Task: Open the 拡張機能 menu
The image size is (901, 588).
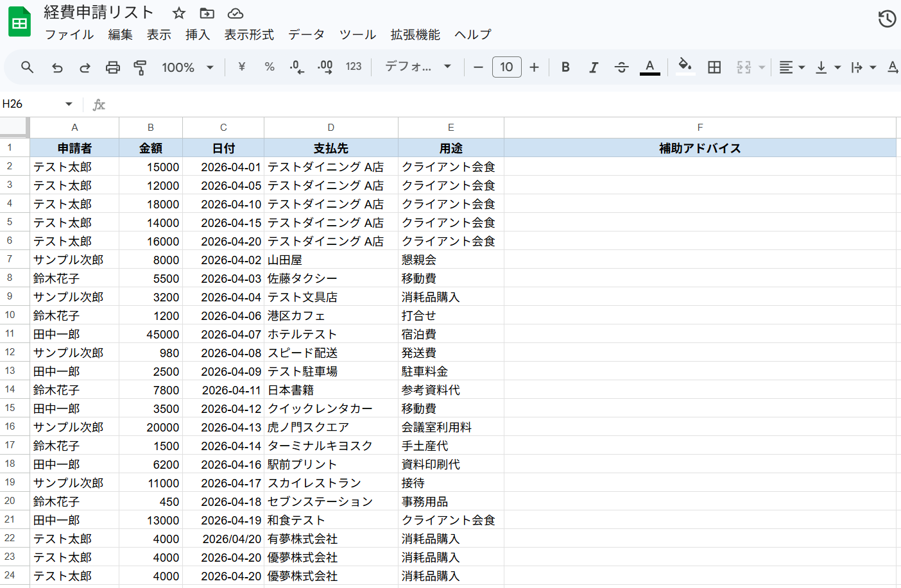Action: [415, 35]
